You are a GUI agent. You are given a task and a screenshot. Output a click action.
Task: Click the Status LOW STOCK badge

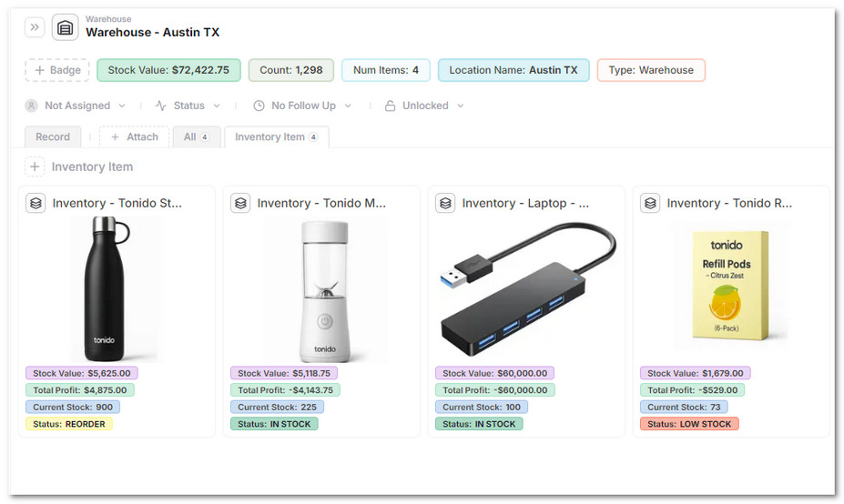pyautogui.click(x=689, y=424)
